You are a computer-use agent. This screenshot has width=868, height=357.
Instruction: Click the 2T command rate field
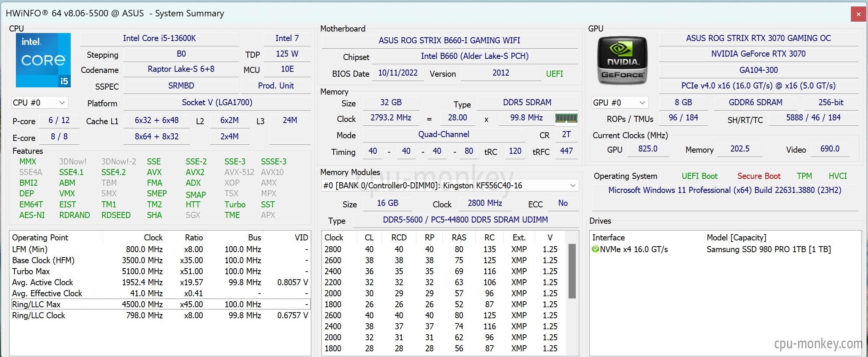[x=566, y=134]
